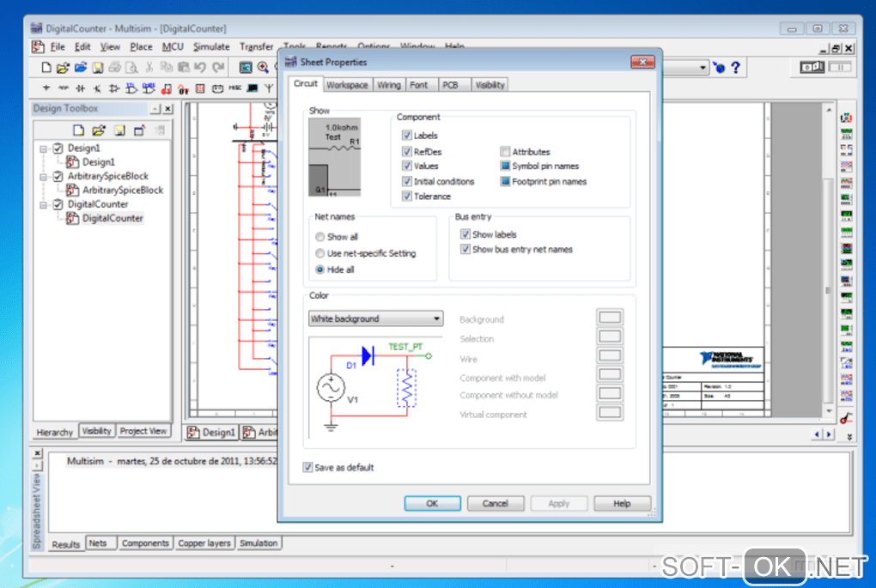The height and width of the screenshot is (588, 876).
Task: Collapse the ArbitrarySpiceBlock tree node
Action: point(43,177)
